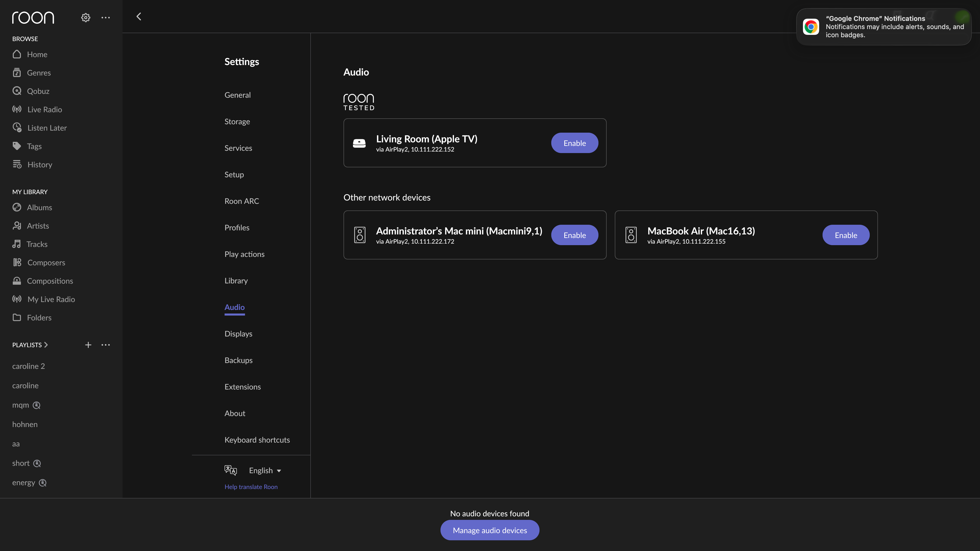Open Extensions settings
The image size is (980, 551).
coord(242,387)
